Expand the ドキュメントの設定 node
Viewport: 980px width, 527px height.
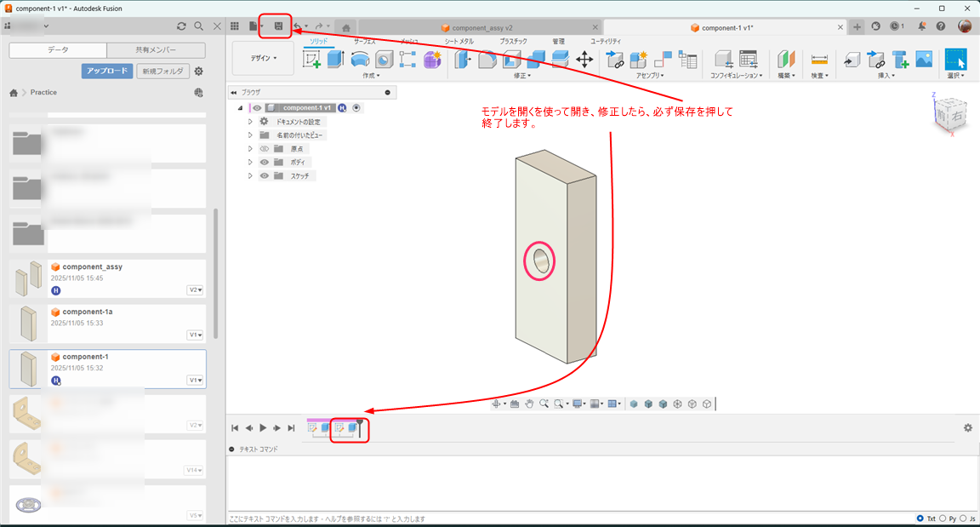250,122
